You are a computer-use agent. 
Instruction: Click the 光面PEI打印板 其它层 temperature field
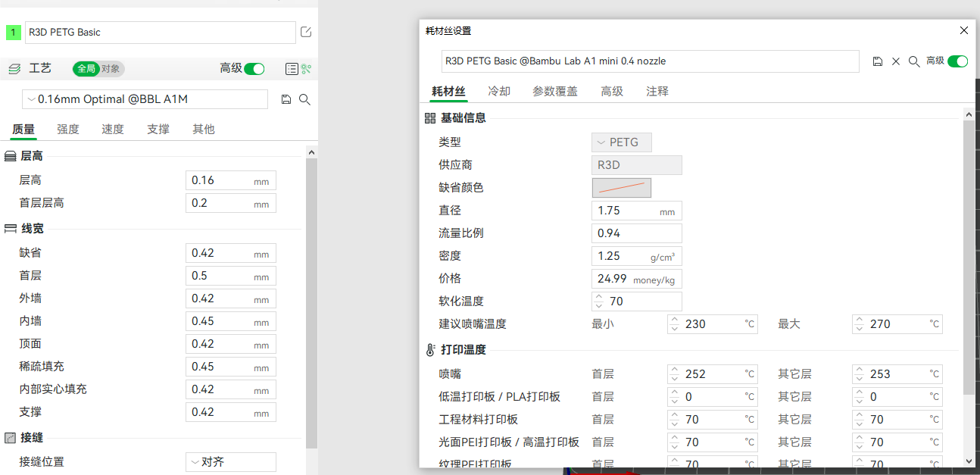(x=897, y=442)
